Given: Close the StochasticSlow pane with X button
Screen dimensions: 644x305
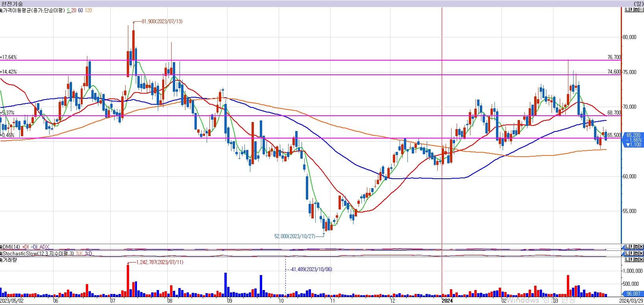Looking at the screenshot, I should click(x=641, y=253).
